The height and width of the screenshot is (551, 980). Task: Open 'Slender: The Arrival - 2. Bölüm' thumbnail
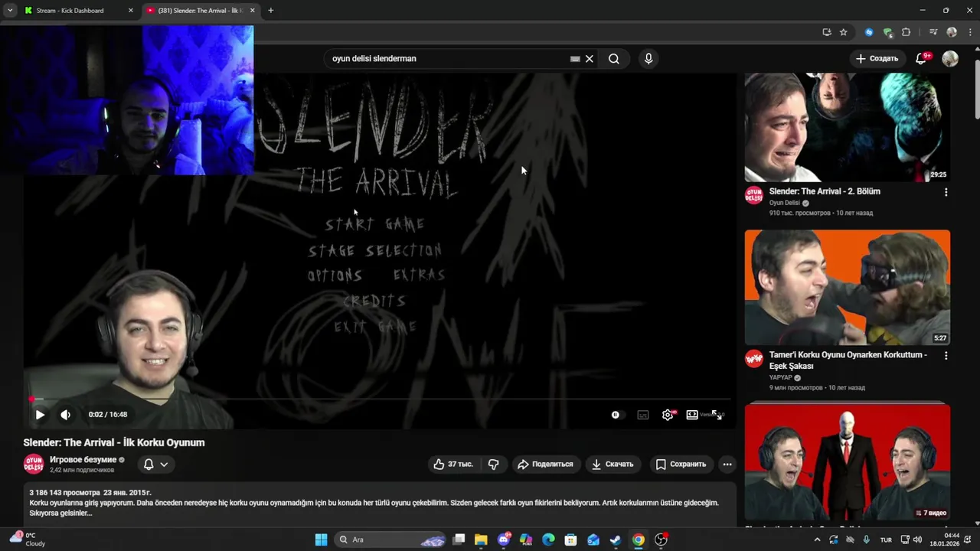(848, 127)
